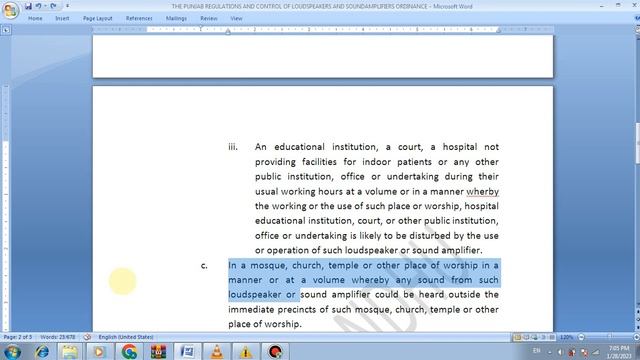640x360 pixels.
Task: Click the zoom slider track
Action: (609, 337)
